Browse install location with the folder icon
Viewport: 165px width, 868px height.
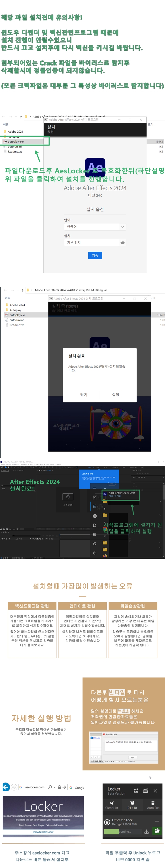(122, 243)
